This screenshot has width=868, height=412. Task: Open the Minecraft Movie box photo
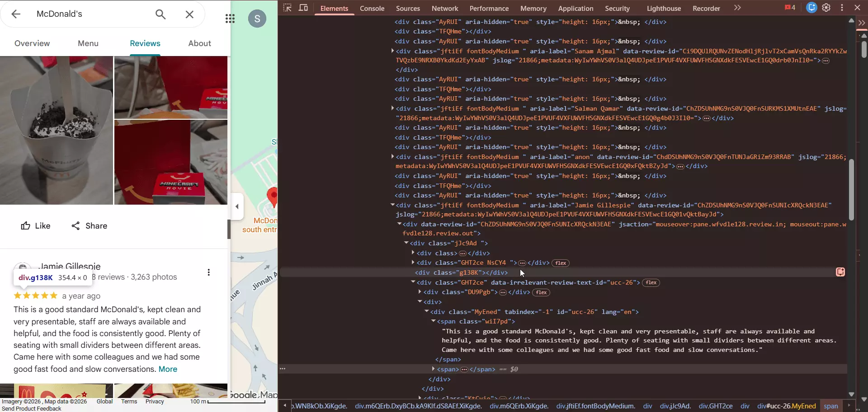pos(171,162)
